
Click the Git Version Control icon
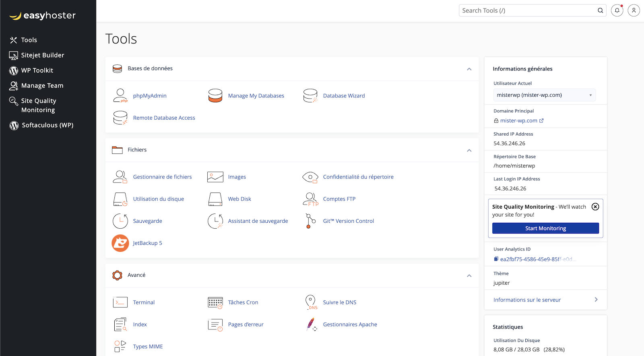click(x=310, y=221)
